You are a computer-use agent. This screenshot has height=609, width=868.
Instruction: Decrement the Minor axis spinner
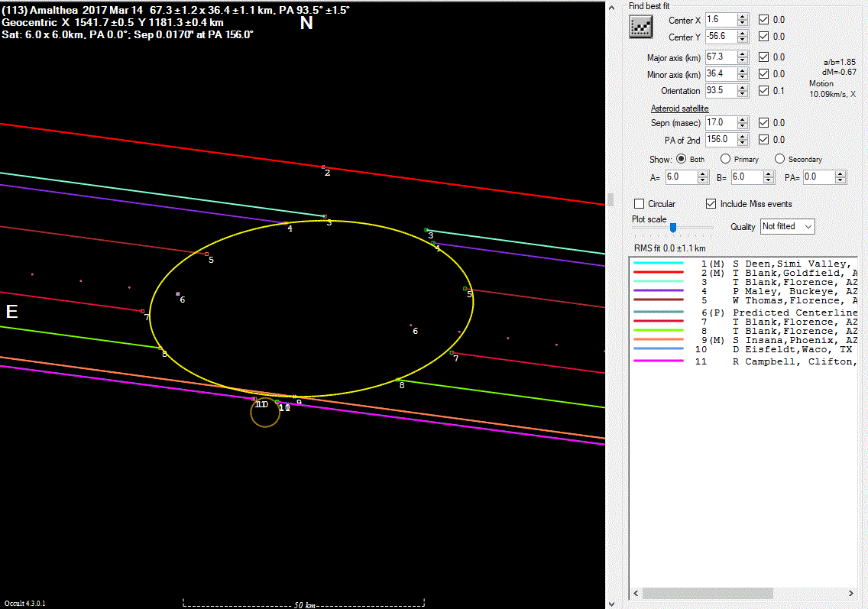pyautogui.click(x=743, y=77)
